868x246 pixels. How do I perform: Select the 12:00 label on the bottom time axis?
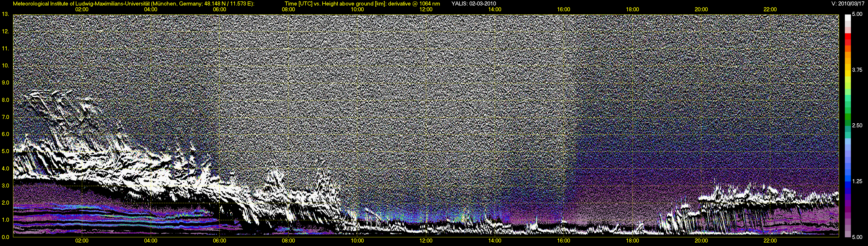(x=426, y=241)
